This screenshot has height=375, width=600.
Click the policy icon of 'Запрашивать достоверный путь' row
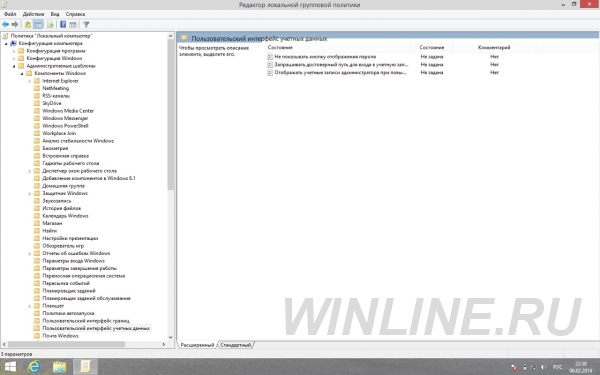[x=270, y=65]
